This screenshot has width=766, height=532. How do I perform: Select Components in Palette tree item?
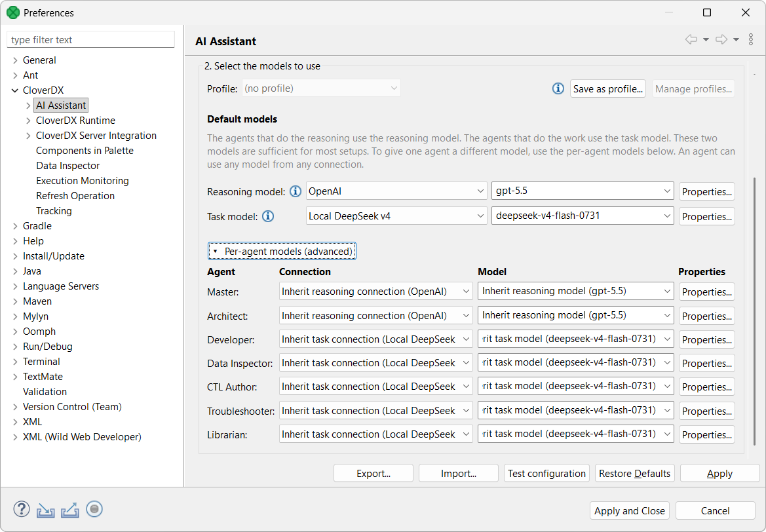pos(85,151)
